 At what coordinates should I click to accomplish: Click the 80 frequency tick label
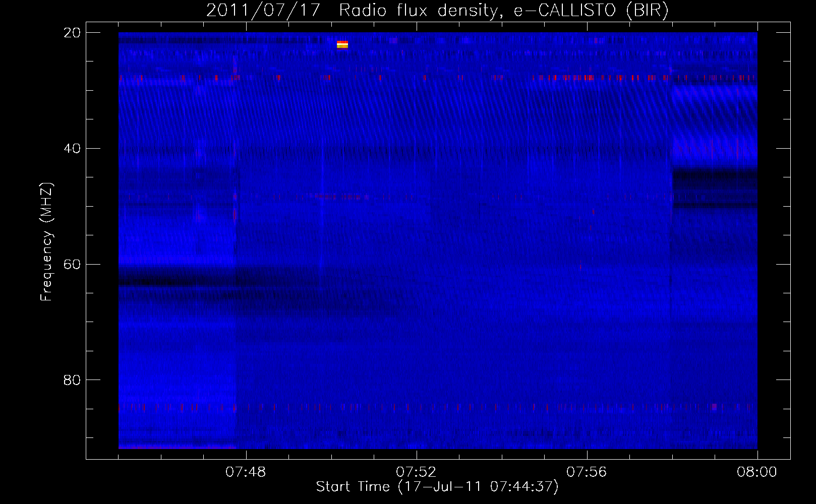72,380
